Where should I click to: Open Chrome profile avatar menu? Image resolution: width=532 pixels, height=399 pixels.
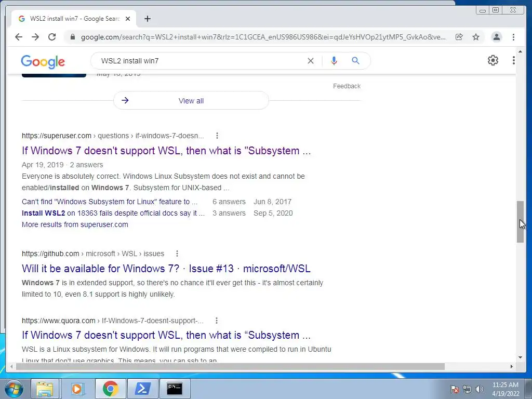[x=496, y=37]
